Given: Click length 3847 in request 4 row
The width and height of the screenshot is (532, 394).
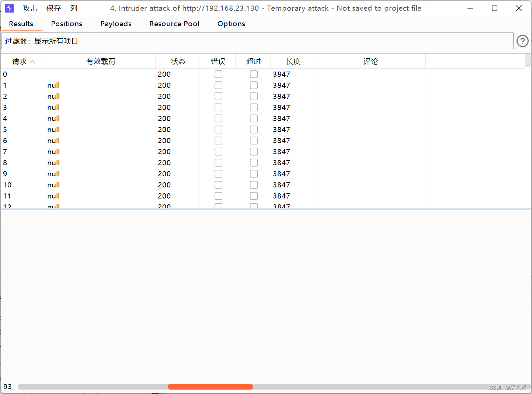Looking at the screenshot, I should coord(281,118).
